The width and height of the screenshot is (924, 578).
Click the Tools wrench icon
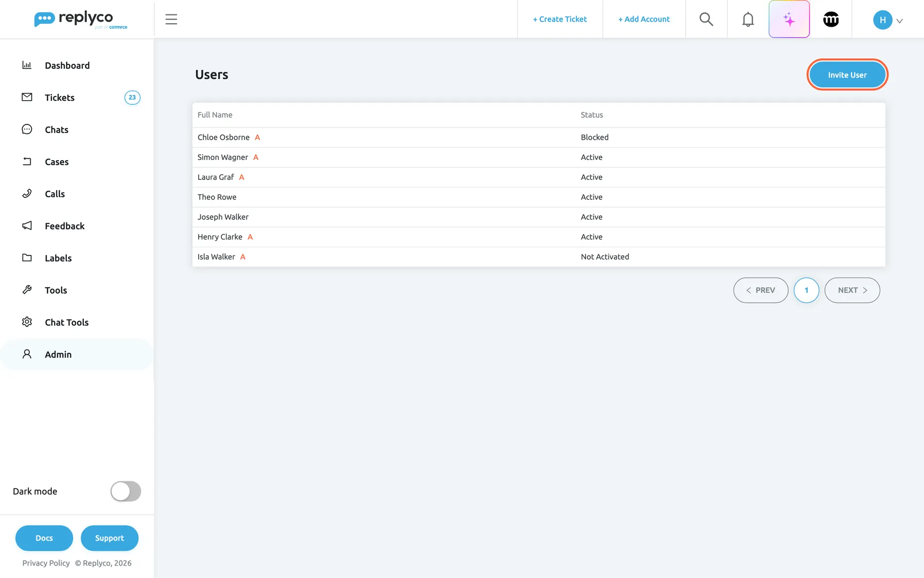point(27,290)
